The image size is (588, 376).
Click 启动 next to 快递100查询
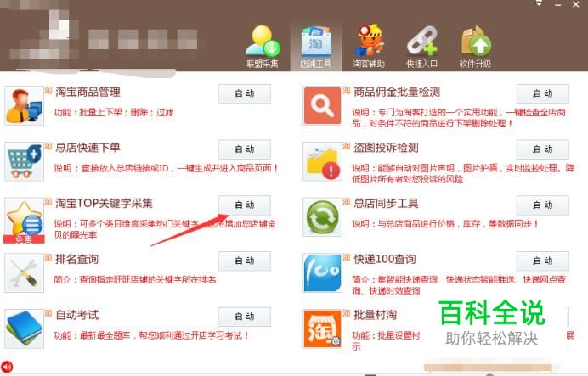point(543,261)
